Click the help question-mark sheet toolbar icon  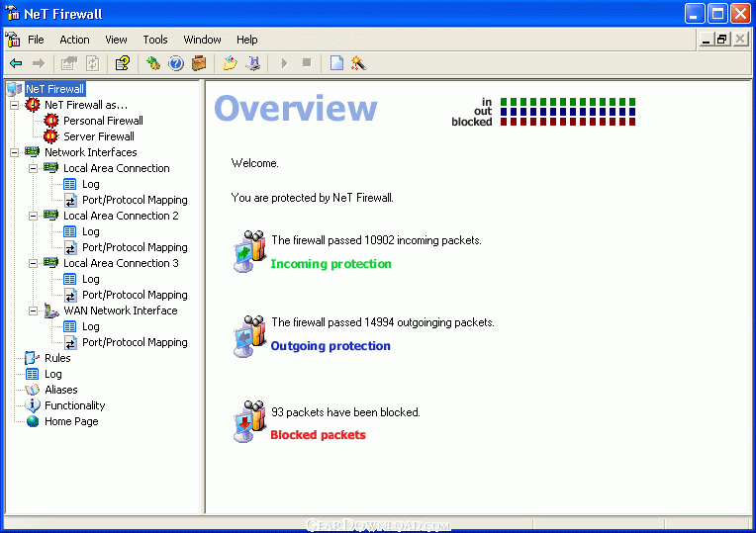point(123,63)
